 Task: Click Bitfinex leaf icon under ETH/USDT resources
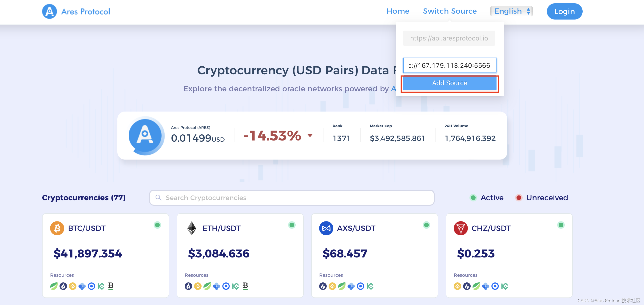coord(207,286)
